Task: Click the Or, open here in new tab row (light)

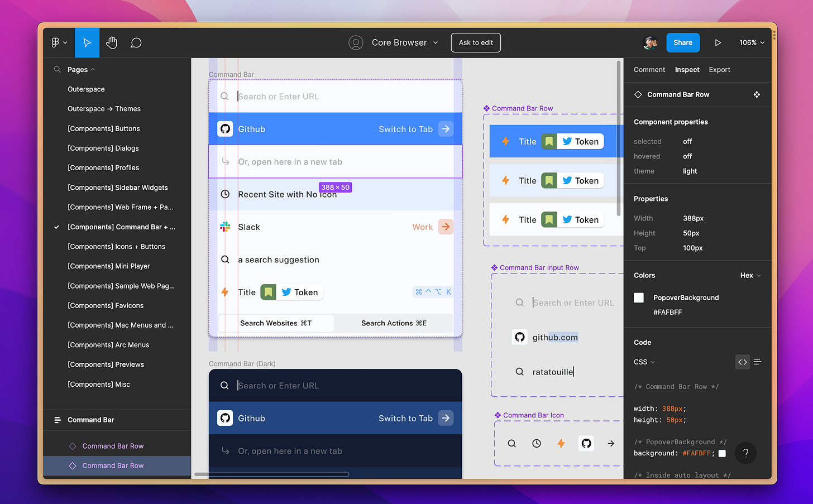Action: (336, 162)
